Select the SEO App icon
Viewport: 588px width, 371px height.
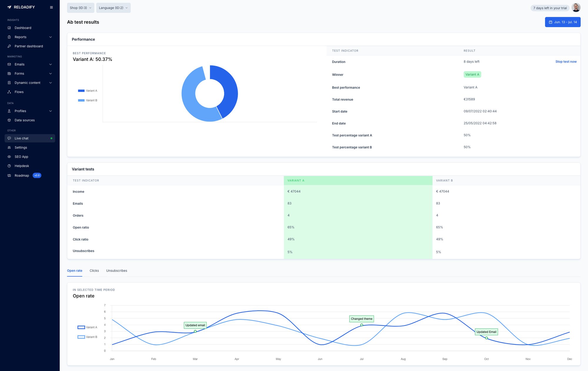tap(9, 157)
